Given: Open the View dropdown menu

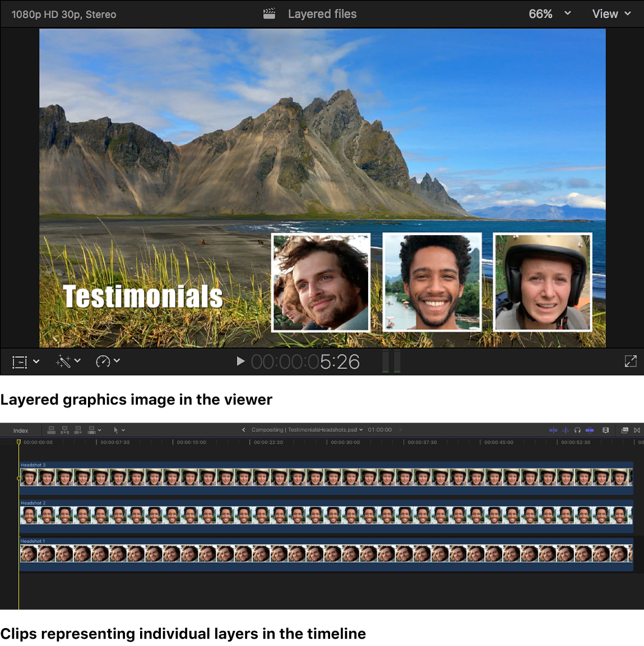Looking at the screenshot, I should [611, 13].
